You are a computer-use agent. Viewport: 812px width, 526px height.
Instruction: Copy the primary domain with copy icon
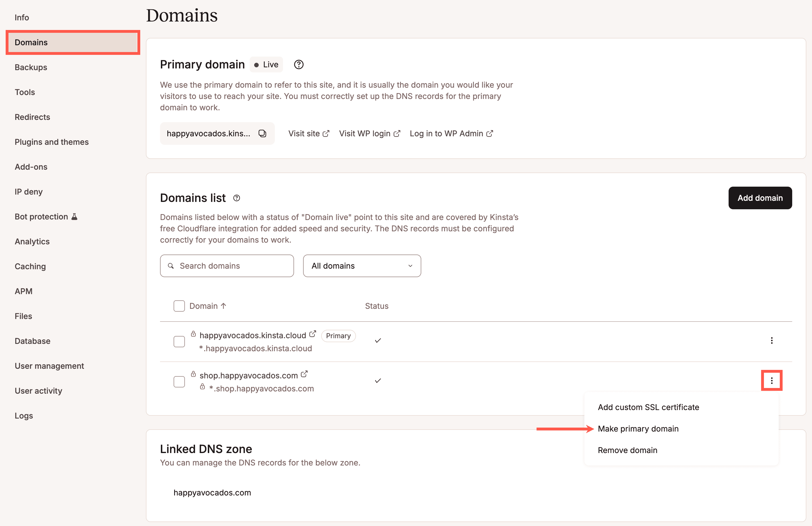[262, 133]
